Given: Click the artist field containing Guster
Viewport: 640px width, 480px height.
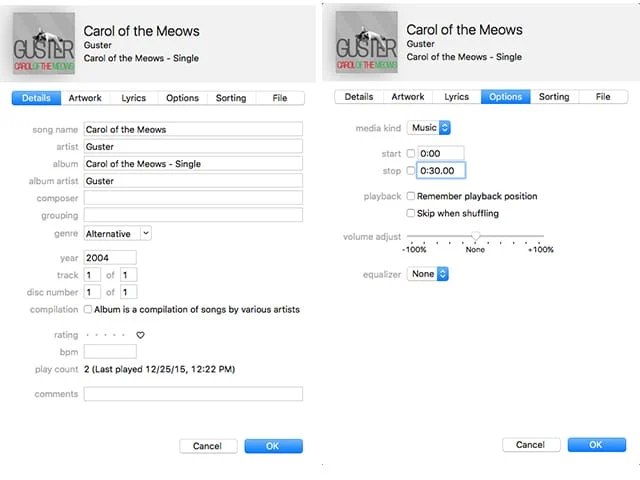Looking at the screenshot, I should (x=193, y=147).
